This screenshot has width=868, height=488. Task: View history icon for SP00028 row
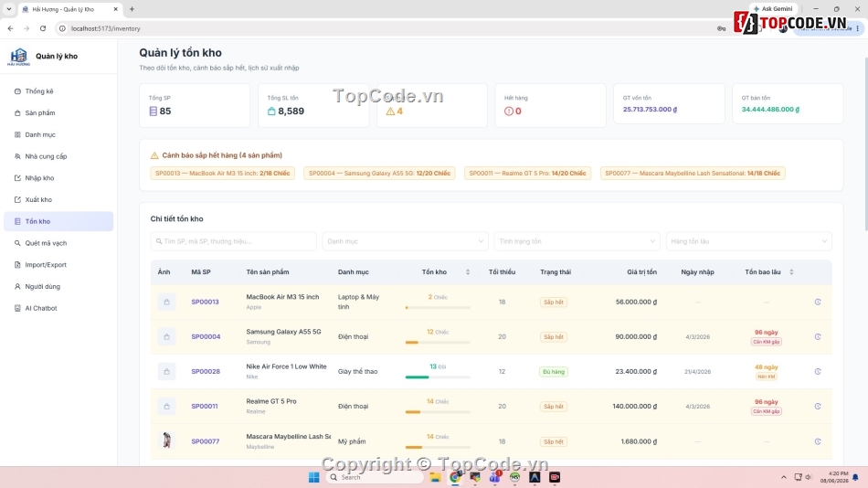[x=818, y=372]
